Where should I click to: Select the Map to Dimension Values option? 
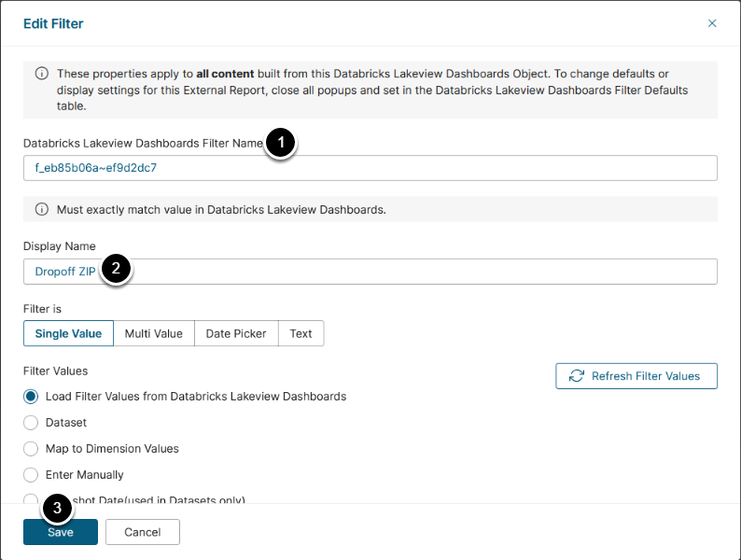click(32, 449)
